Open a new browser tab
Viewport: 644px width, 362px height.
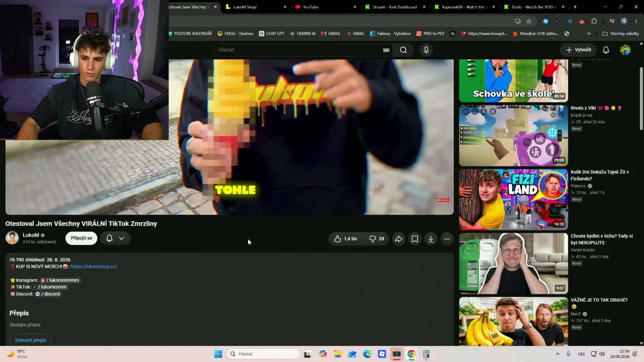pos(575,7)
